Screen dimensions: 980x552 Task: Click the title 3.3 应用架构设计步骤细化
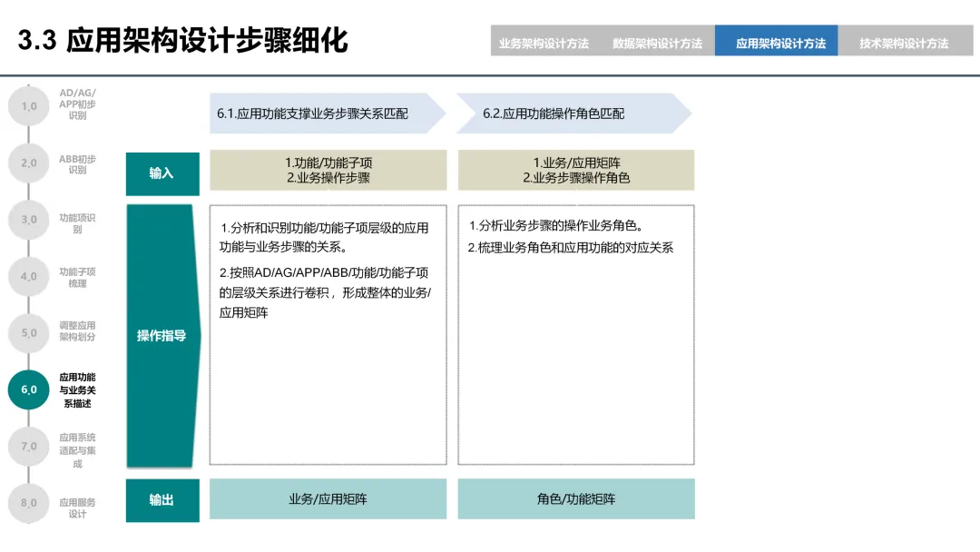tap(182, 40)
